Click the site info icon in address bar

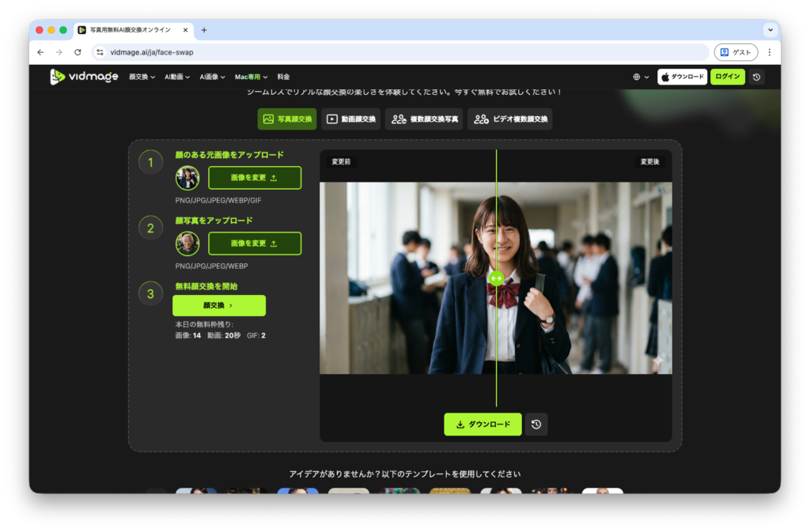(x=100, y=52)
